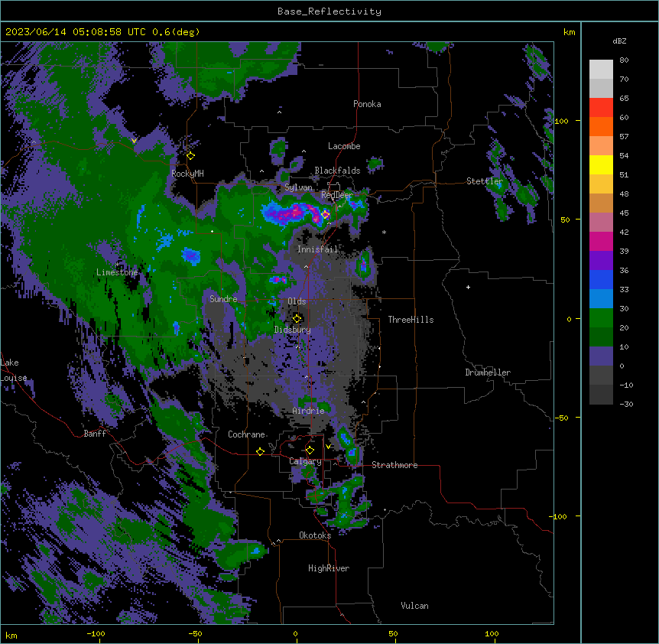Image resolution: width=659 pixels, height=644 pixels.
Task: Click the slate 0-10 dBZ legend swatch
Action: 601,356
